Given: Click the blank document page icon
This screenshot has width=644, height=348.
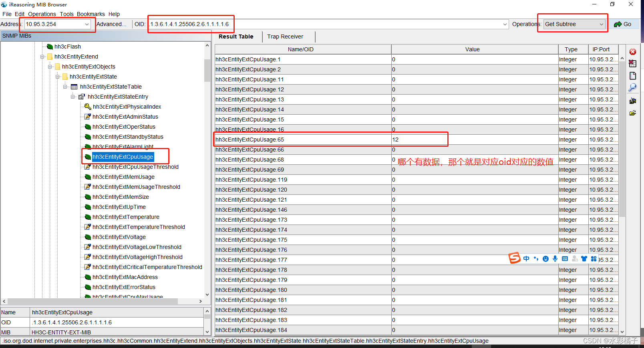Looking at the screenshot, I should (x=633, y=76).
